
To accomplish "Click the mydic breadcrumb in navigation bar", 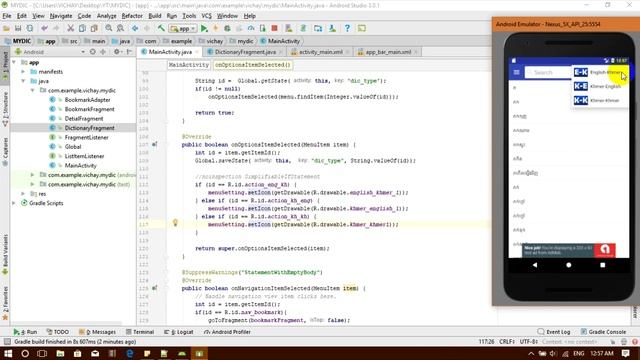I will pos(242,41).
